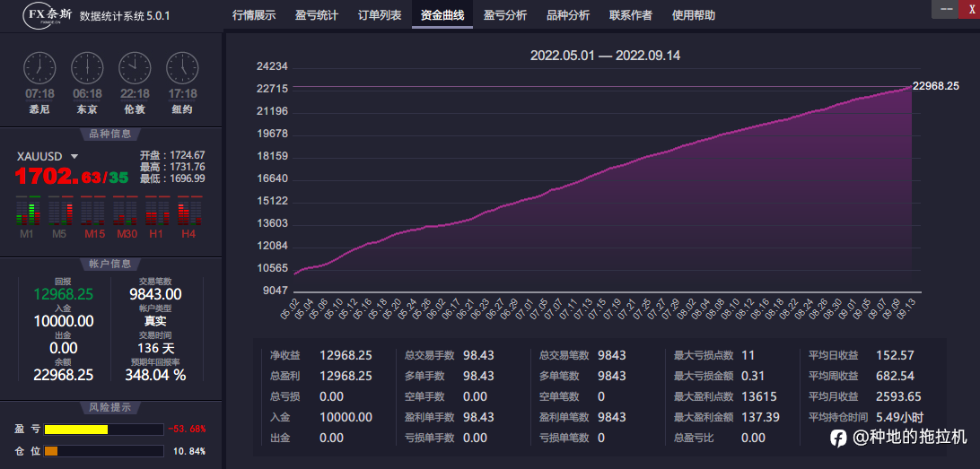Open the 使用帮助 menu item
980x469 pixels.
pos(694,15)
